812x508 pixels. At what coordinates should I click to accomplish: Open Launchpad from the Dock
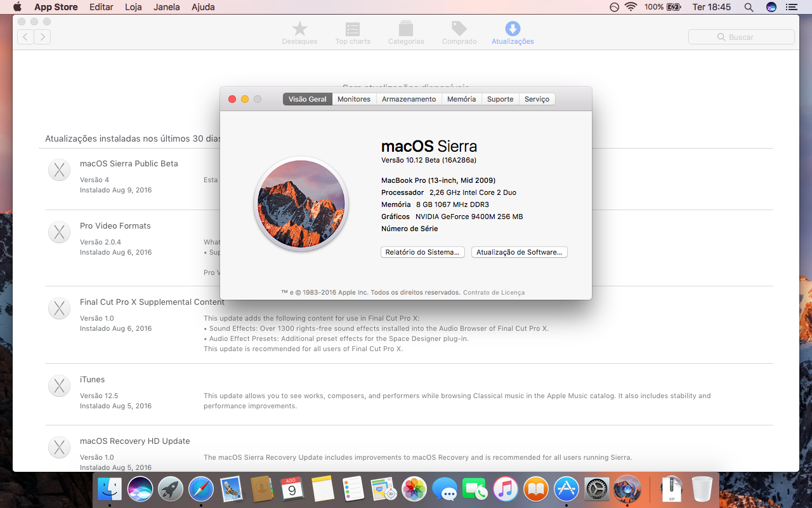click(x=171, y=489)
